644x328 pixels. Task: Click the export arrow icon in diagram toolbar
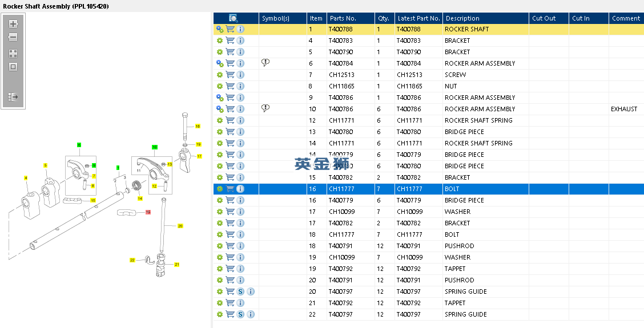click(x=13, y=97)
